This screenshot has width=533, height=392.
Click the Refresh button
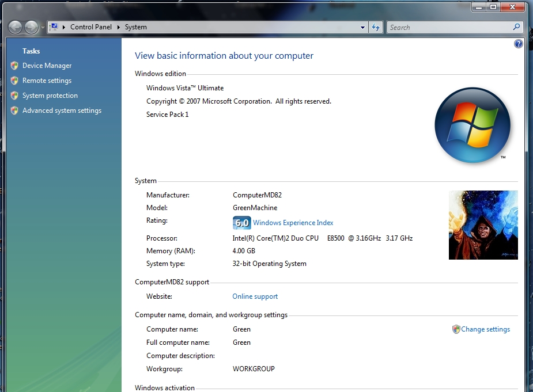(x=376, y=27)
